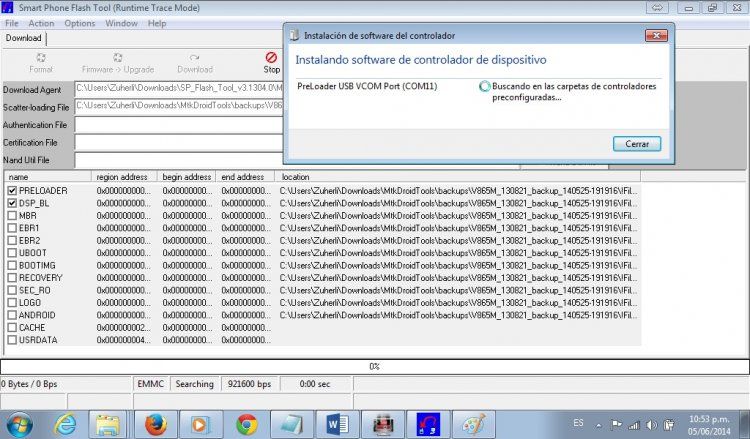Click the Download Agent path field
The image size is (750, 439).
coord(179,88)
